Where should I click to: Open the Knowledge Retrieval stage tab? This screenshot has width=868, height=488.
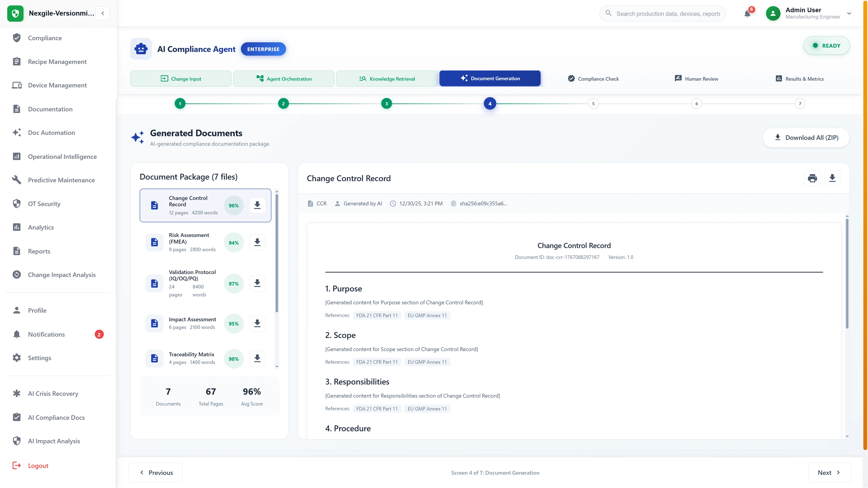coord(387,78)
